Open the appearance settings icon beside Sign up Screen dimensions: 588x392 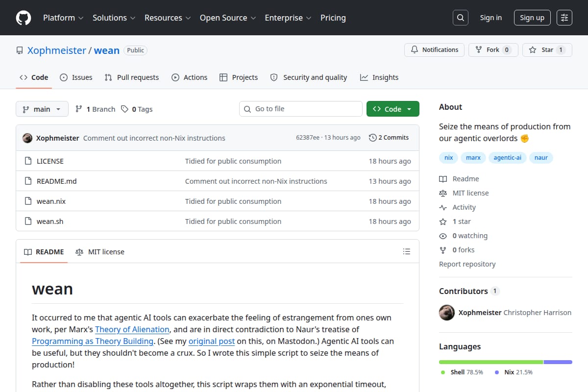coord(564,18)
